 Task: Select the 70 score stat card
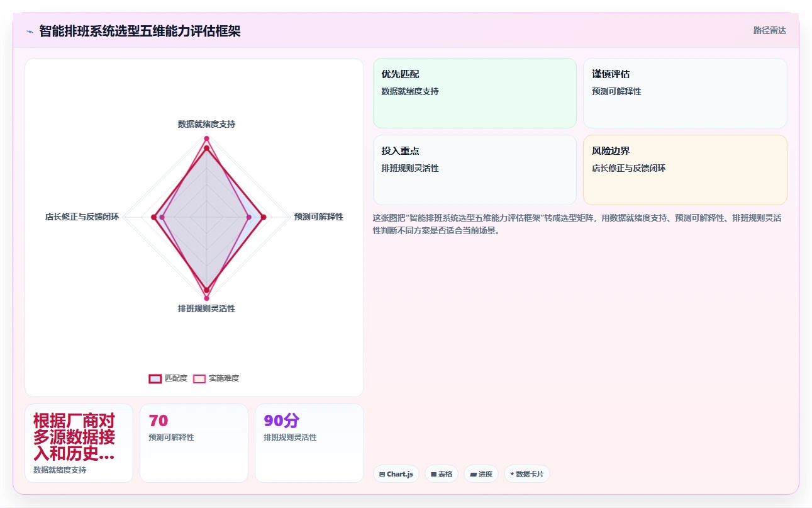tap(194, 443)
